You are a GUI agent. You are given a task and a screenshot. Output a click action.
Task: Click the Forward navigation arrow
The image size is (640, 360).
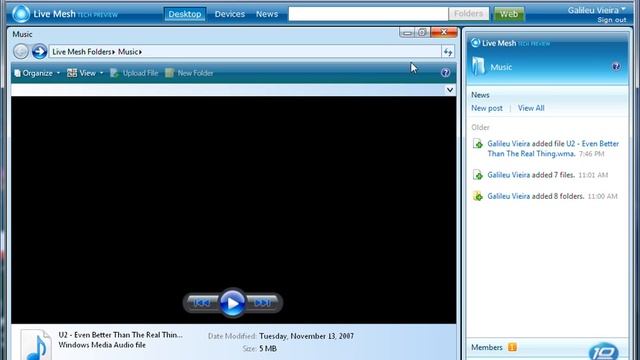coord(39,51)
